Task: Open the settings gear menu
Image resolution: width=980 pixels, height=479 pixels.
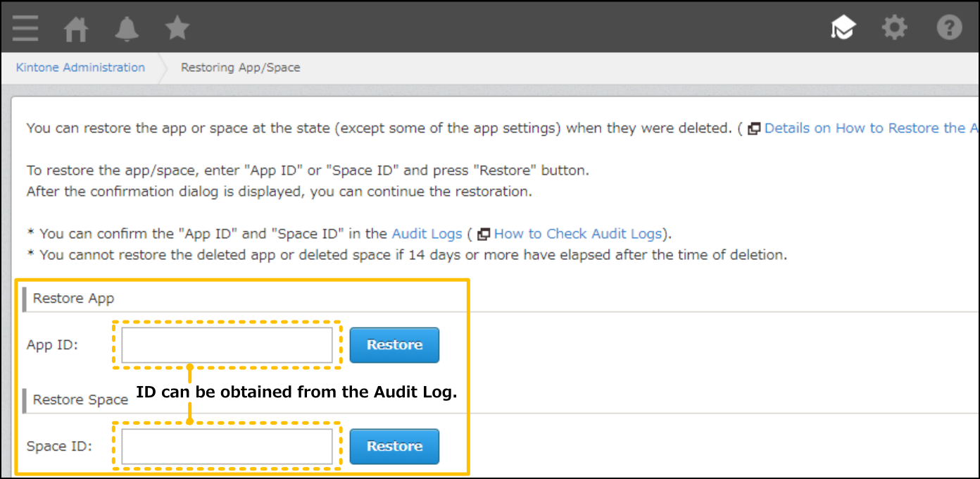Action: (895, 28)
